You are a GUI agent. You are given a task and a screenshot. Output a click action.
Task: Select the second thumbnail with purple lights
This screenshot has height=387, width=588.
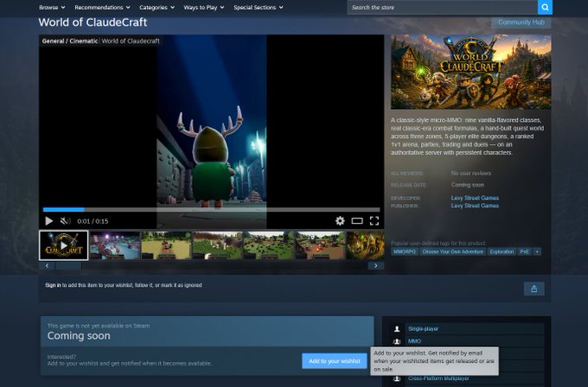click(115, 245)
